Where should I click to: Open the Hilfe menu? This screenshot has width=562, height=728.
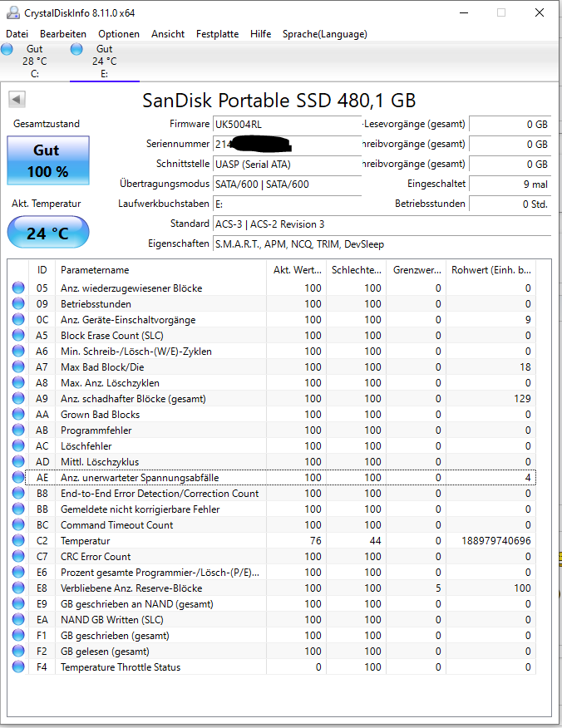tap(260, 34)
